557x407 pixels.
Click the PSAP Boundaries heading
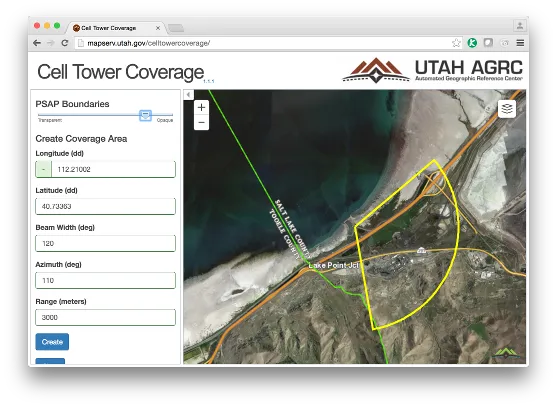(x=72, y=104)
